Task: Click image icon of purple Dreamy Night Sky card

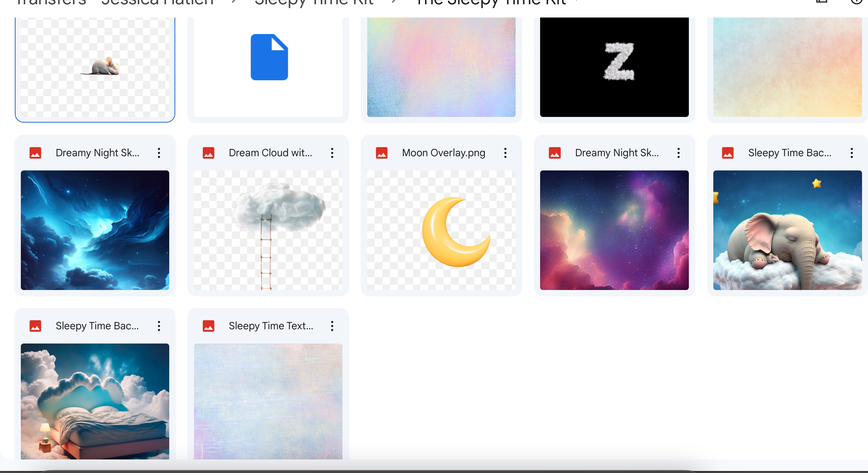Action: (x=555, y=153)
